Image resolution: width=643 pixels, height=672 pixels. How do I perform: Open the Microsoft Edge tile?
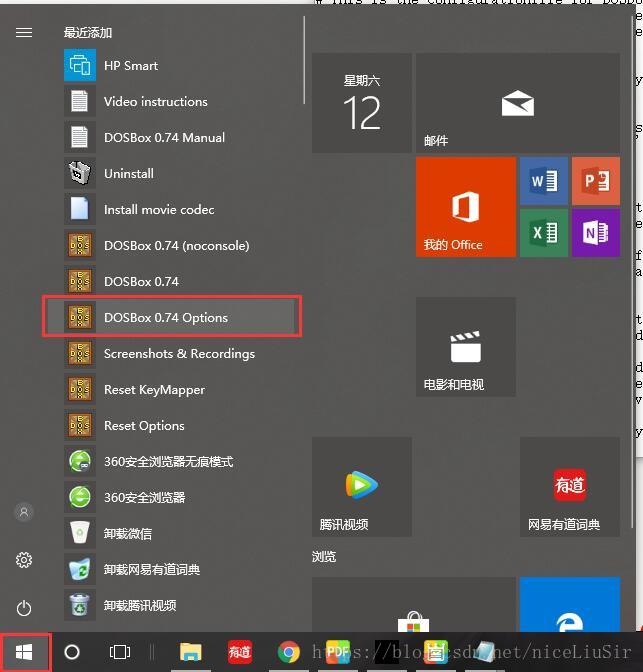(x=570, y=604)
